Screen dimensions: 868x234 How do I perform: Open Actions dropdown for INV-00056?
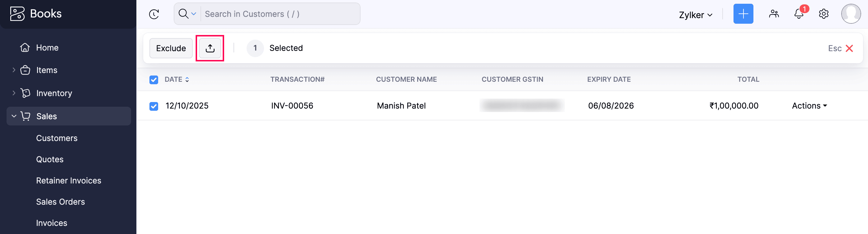click(x=809, y=106)
